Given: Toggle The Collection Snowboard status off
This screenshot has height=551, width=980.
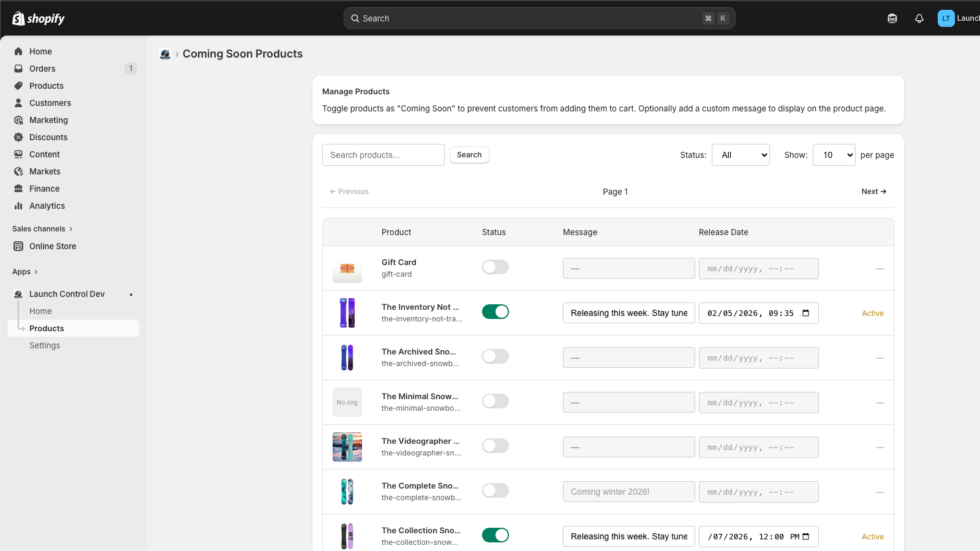Looking at the screenshot, I should click(495, 534).
